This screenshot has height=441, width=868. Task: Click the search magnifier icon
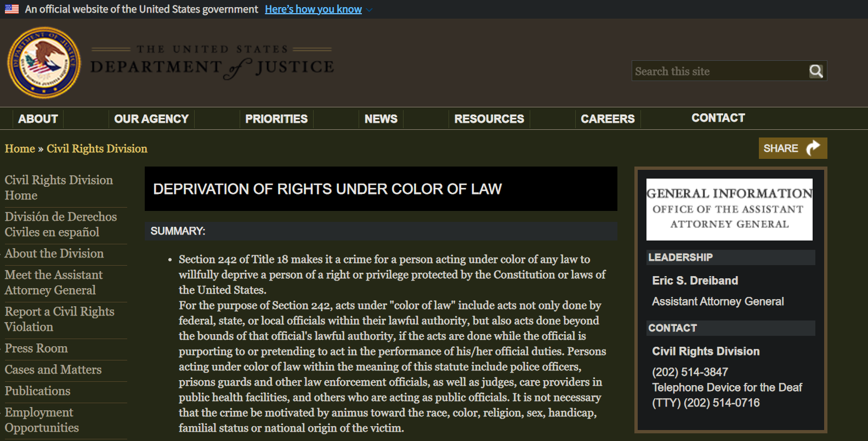click(816, 71)
